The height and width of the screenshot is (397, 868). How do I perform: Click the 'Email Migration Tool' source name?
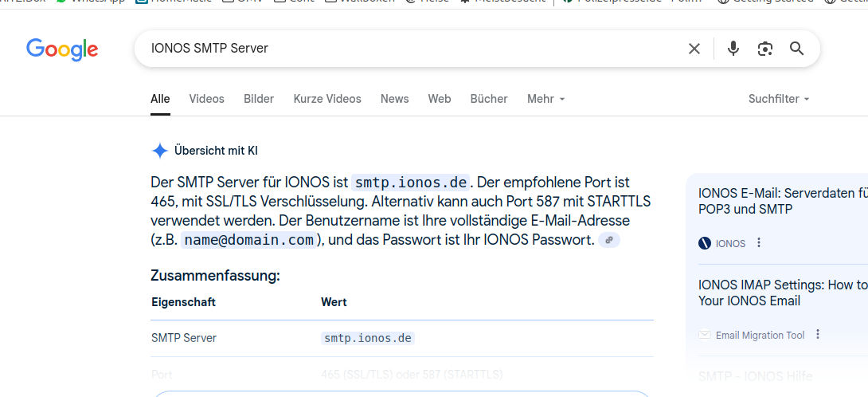click(760, 336)
